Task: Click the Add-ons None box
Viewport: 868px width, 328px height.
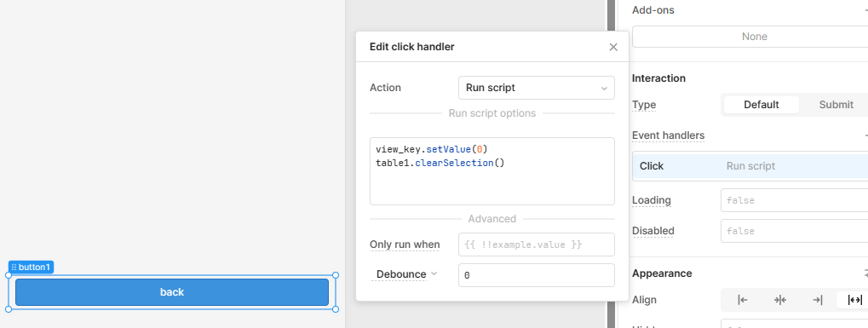Action: tap(750, 37)
